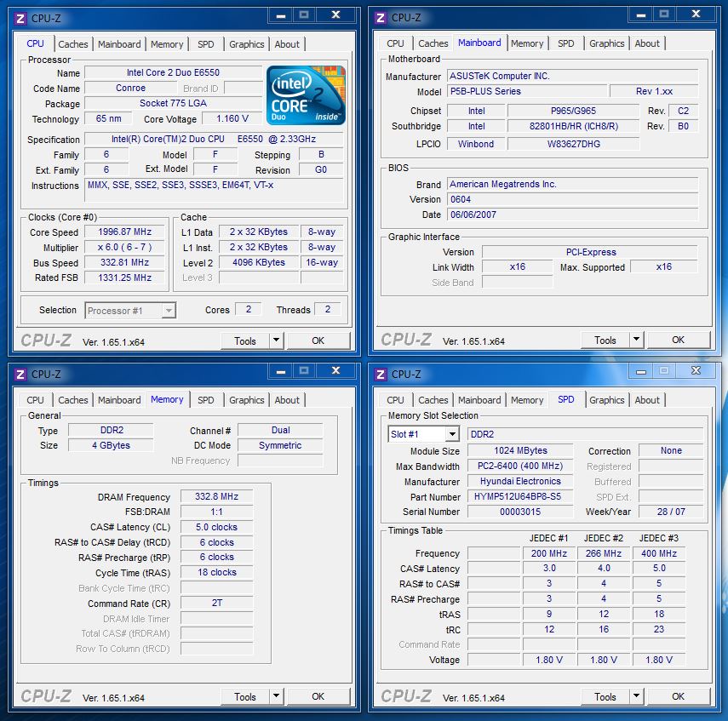Click the Week/Year value 28 / 07

click(x=671, y=512)
